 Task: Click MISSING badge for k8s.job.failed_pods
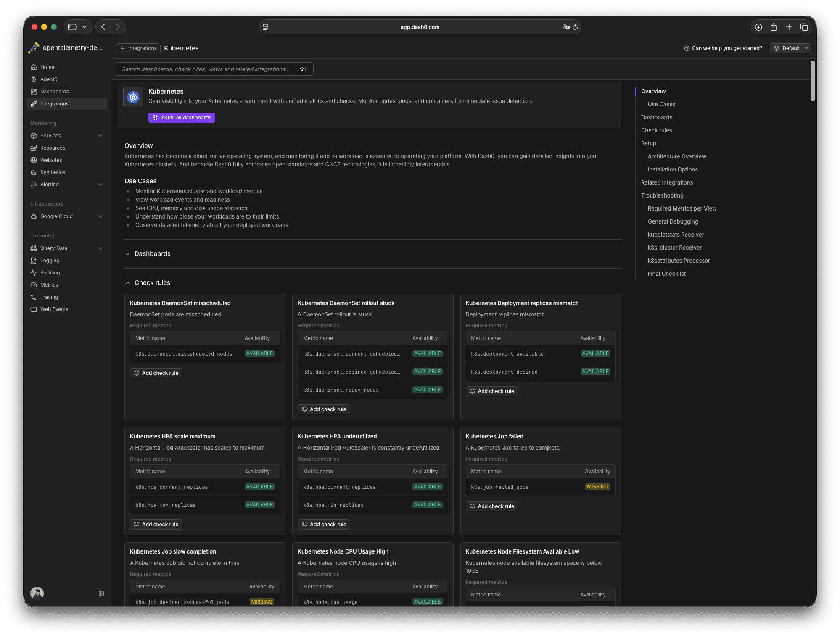597,487
